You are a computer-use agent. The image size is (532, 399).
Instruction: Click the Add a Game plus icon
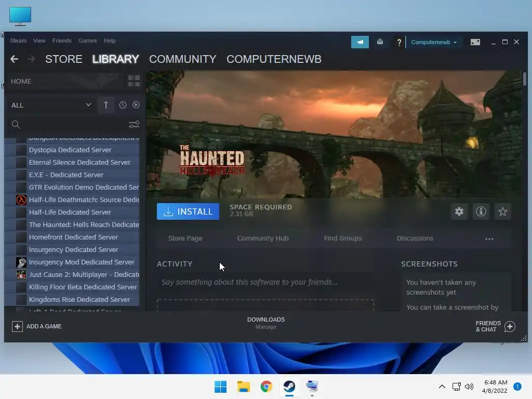tap(17, 326)
